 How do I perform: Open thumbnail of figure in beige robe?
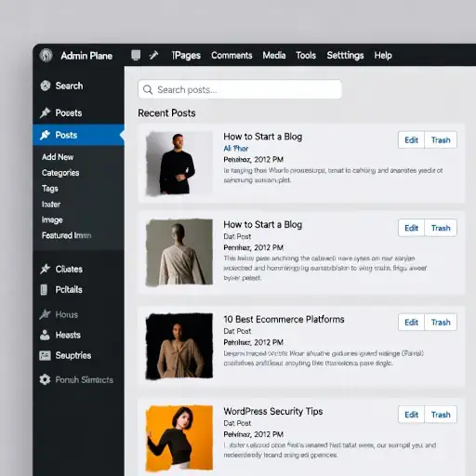pyautogui.click(x=179, y=252)
